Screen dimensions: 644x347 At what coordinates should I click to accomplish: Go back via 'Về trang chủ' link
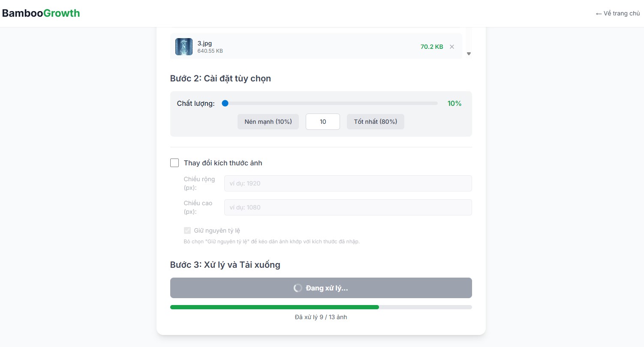point(618,13)
